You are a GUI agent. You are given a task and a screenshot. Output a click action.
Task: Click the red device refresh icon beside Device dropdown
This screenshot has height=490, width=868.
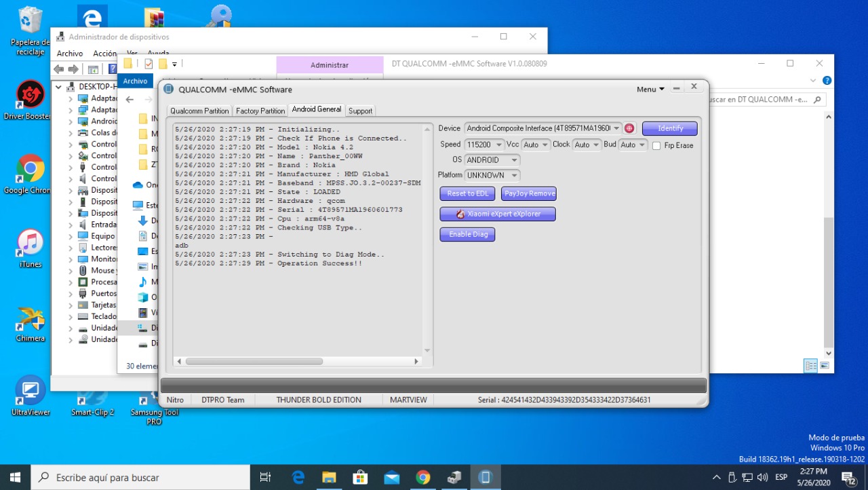pyautogui.click(x=629, y=128)
